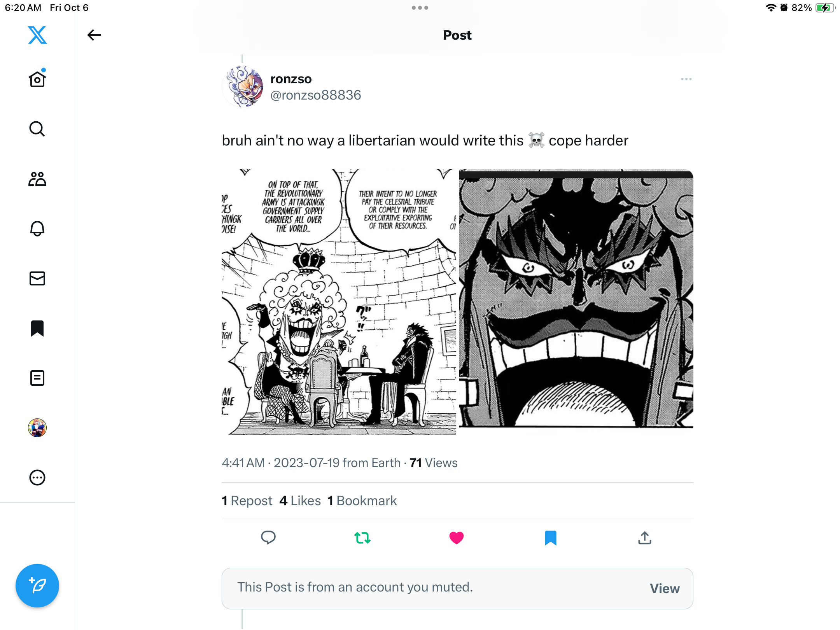Remove bookmark with the blue bookmark icon
The image size is (840, 630).
(551, 538)
